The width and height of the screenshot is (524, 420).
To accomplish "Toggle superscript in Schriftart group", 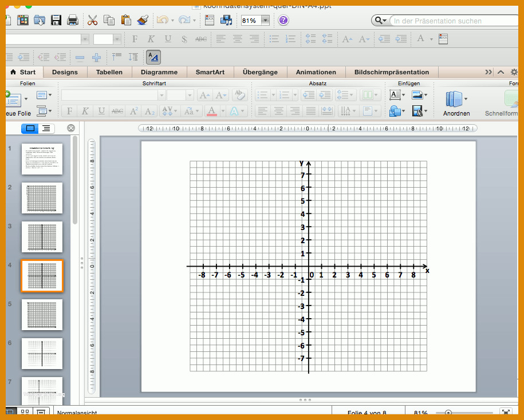I will pos(133,111).
